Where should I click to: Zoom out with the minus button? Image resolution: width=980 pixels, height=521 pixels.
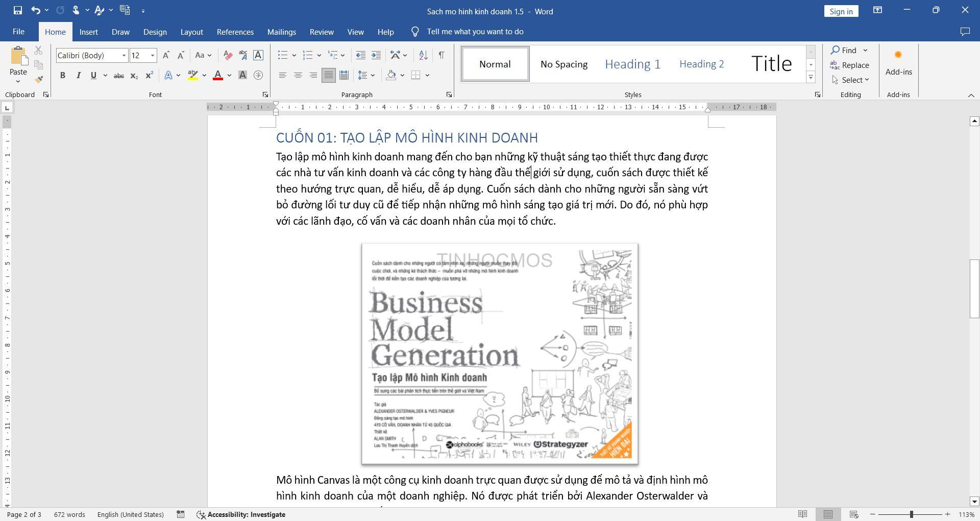click(x=873, y=514)
